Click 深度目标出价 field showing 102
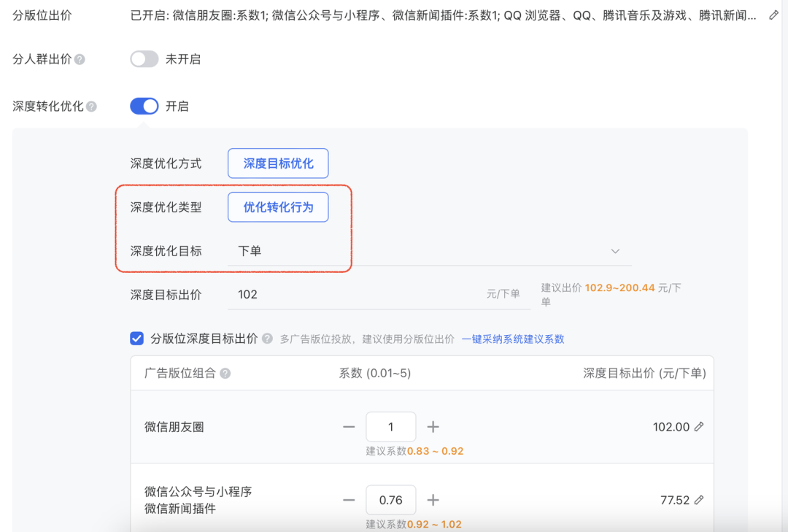788x532 pixels. click(379, 295)
